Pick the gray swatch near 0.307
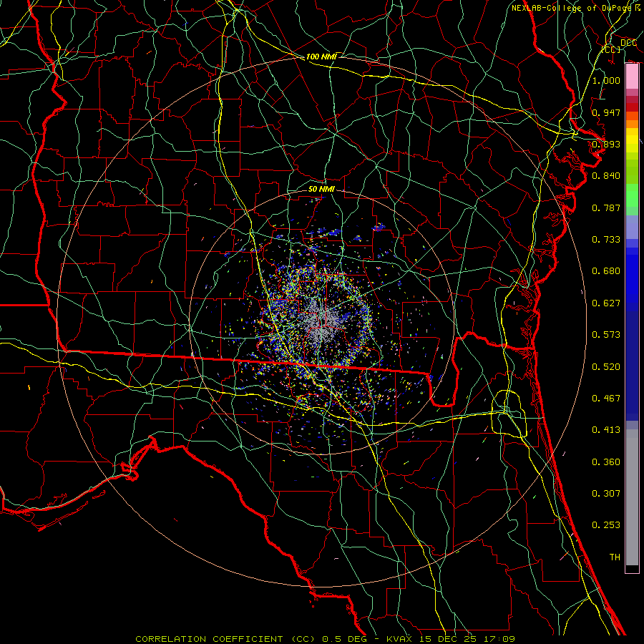The width and height of the screenshot is (644, 644). point(632,497)
